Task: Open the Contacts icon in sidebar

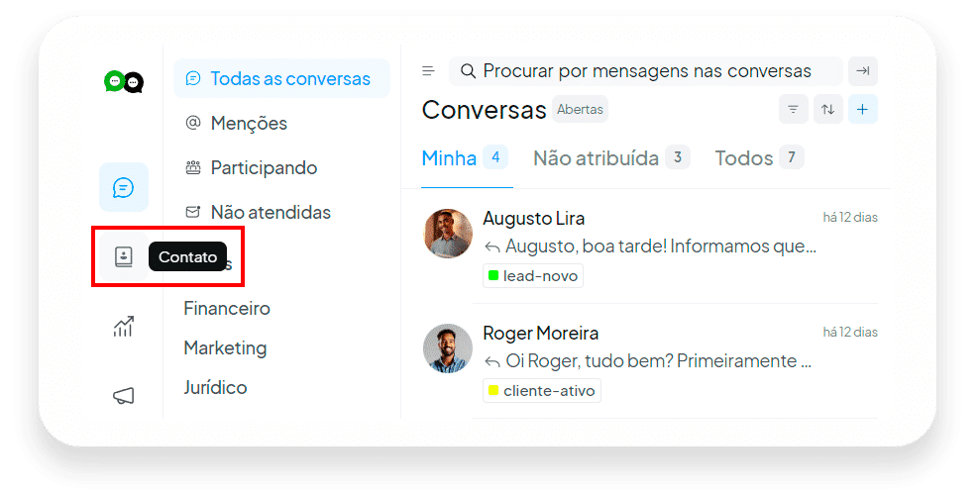Action: 123,256
